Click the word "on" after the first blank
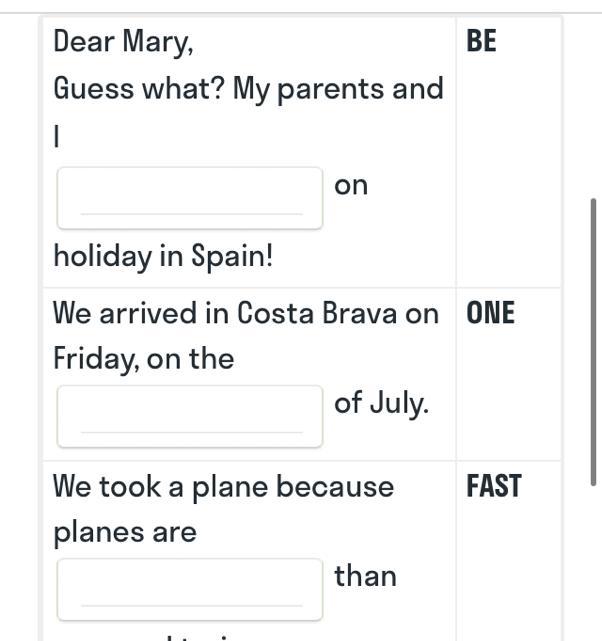The width and height of the screenshot is (602, 641). coord(351,185)
